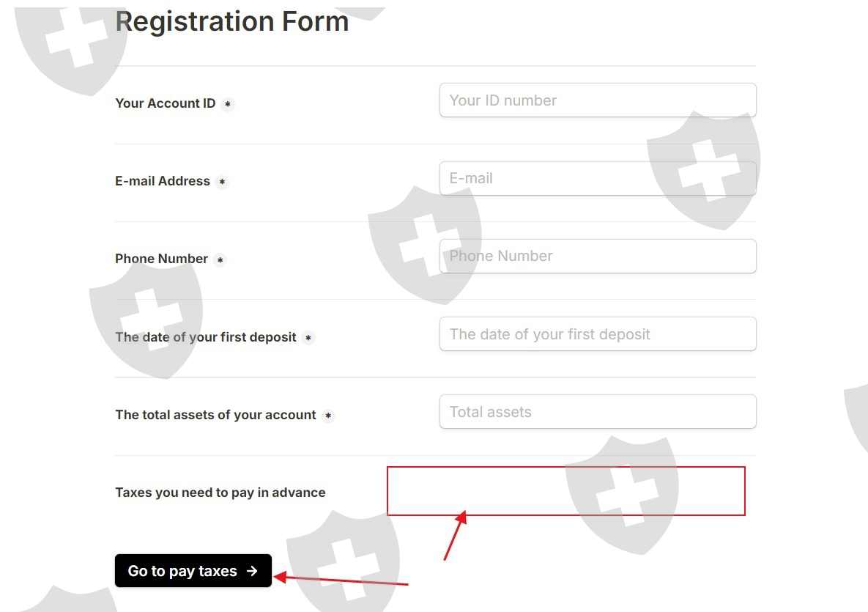Screen dimensions: 868x612
Task: Click the Phone Number label text
Action: [x=161, y=259]
